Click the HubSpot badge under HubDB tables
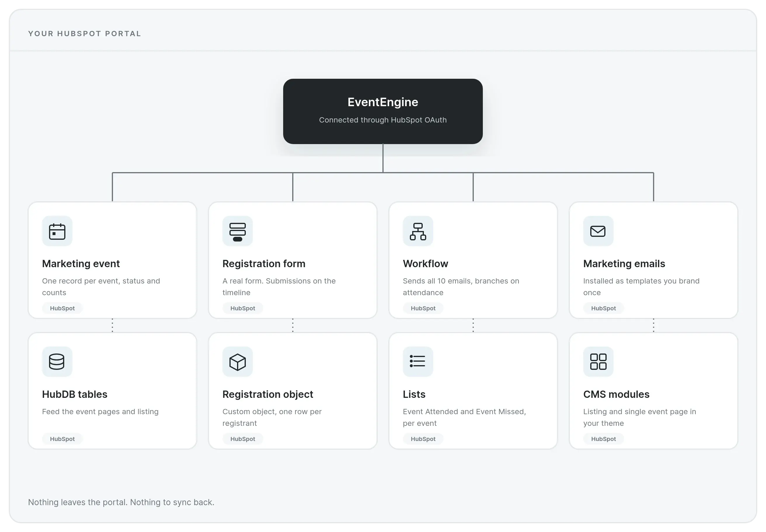The height and width of the screenshot is (532, 766). (x=62, y=439)
